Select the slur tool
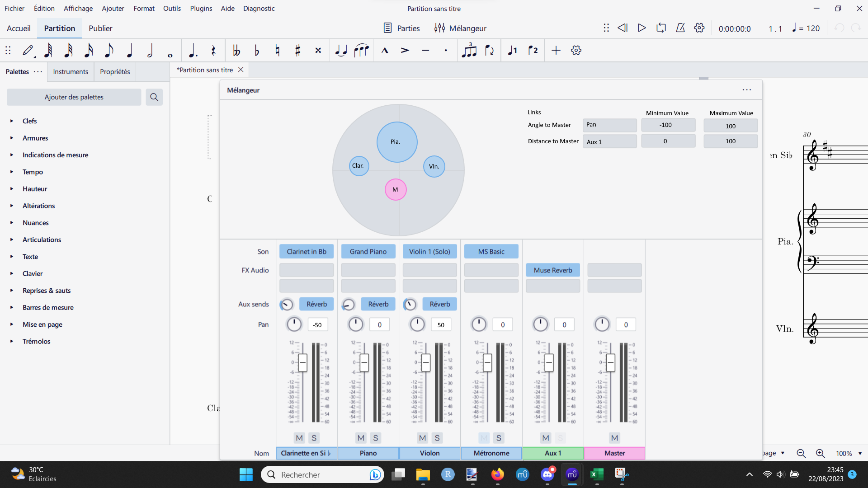Image resolution: width=868 pixels, height=488 pixels. click(362, 50)
